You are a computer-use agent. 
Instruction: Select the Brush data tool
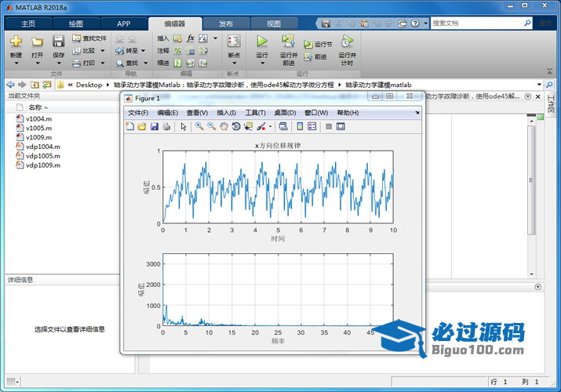261,126
